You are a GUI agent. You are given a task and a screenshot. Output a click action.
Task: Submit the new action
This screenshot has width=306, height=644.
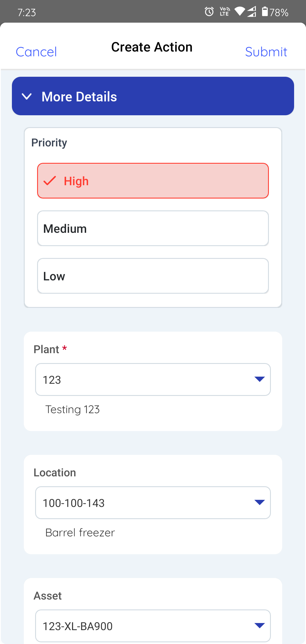(x=266, y=52)
